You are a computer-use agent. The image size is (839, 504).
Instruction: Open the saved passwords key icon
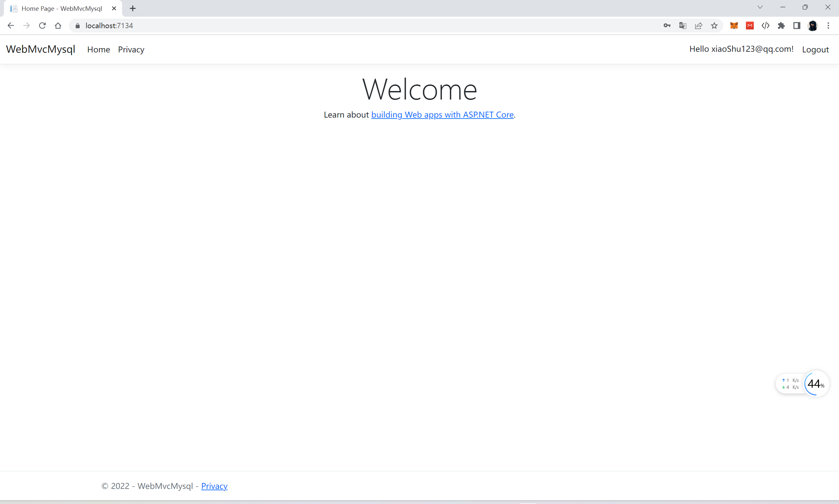pyautogui.click(x=667, y=26)
